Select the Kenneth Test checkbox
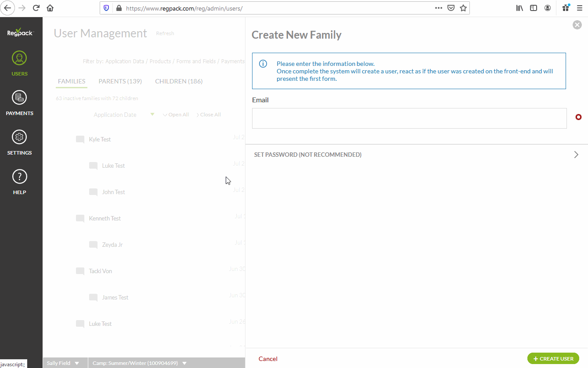The image size is (588, 368). (80, 218)
